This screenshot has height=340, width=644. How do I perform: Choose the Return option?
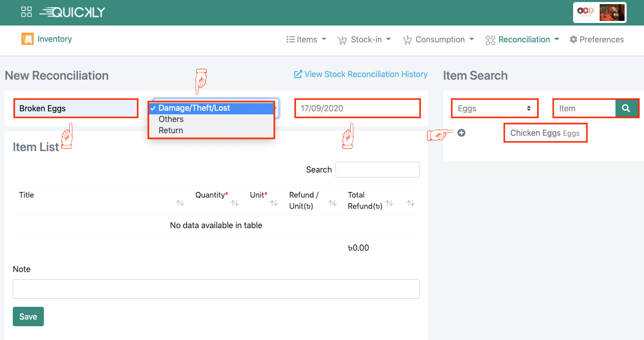(171, 130)
